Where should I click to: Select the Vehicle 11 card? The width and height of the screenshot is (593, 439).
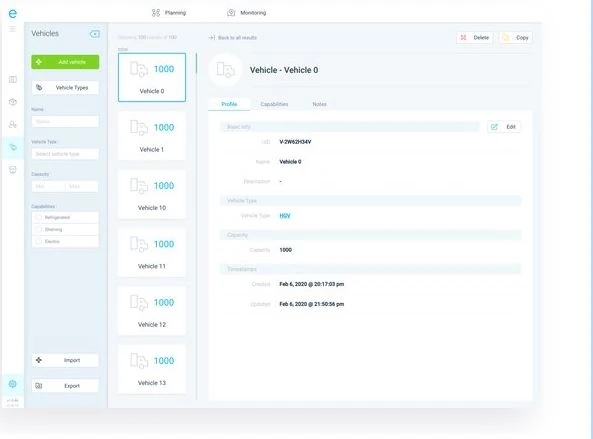(152, 253)
